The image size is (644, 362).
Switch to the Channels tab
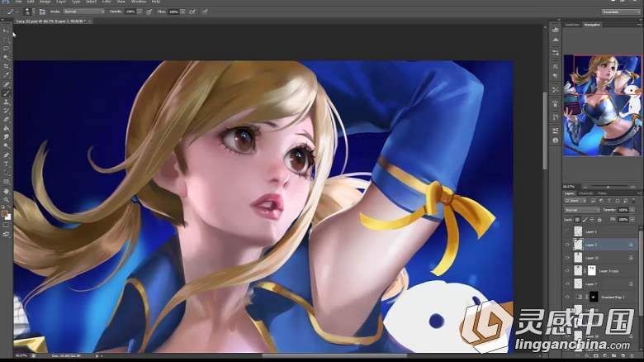pyautogui.click(x=586, y=193)
